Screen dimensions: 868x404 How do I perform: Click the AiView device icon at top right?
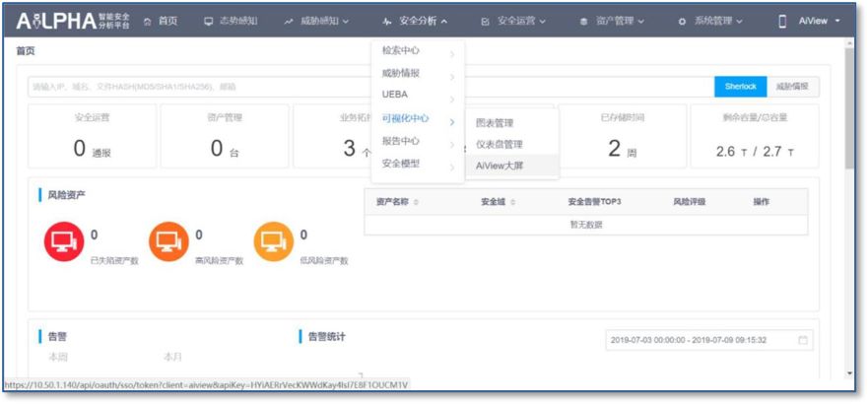(x=782, y=21)
